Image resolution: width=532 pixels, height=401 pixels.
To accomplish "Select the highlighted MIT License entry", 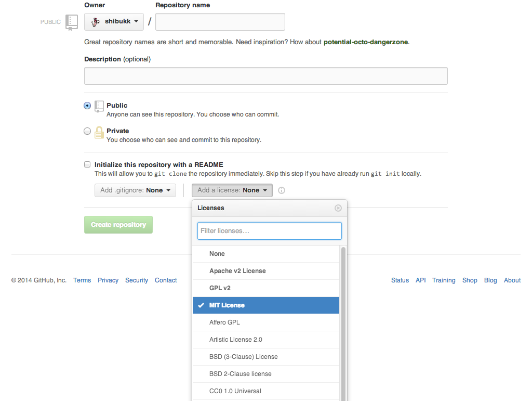I will tap(265, 305).
